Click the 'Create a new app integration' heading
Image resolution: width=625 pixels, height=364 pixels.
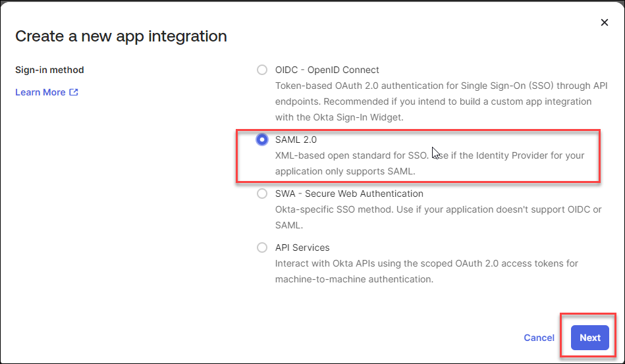click(121, 36)
